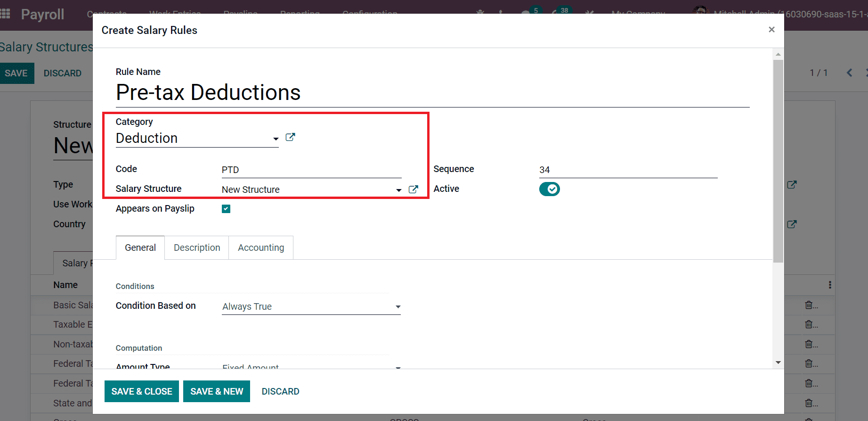868x421 pixels.
Task: Click the Code input field
Action: 311,170
